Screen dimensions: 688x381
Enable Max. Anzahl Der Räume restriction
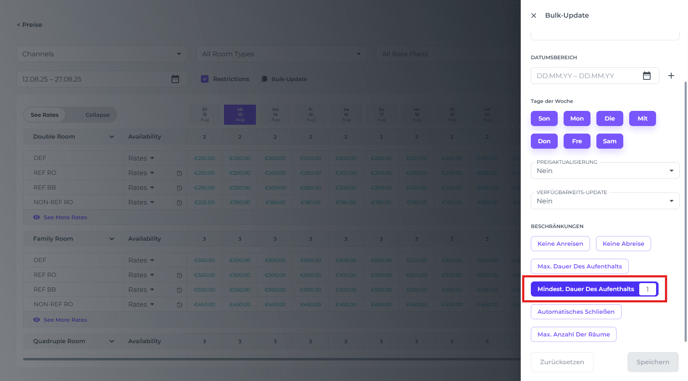tap(573, 334)
